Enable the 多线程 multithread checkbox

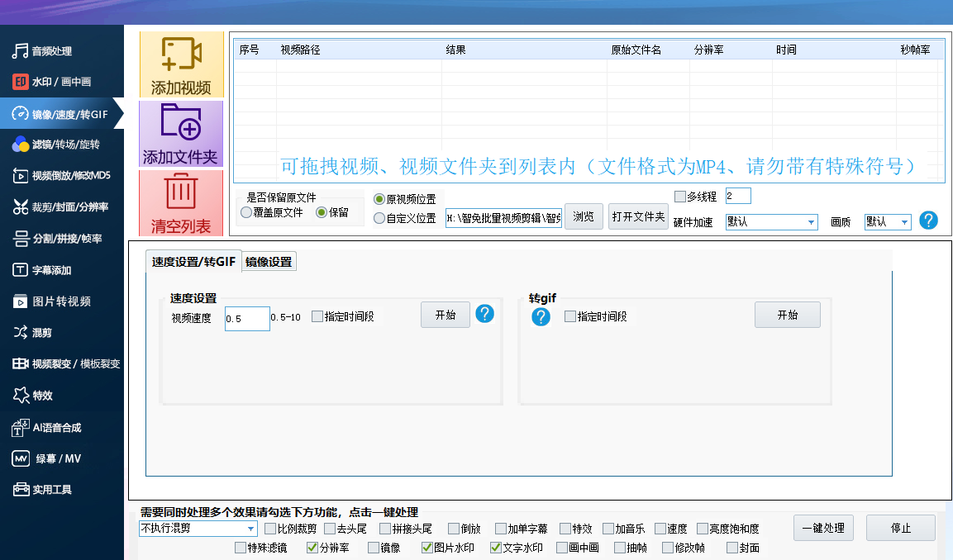click(x=680, y=197)
